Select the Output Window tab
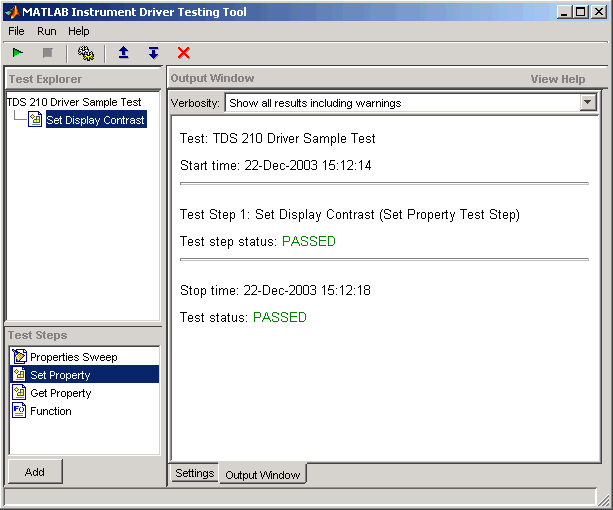 (x=263, y=474)
